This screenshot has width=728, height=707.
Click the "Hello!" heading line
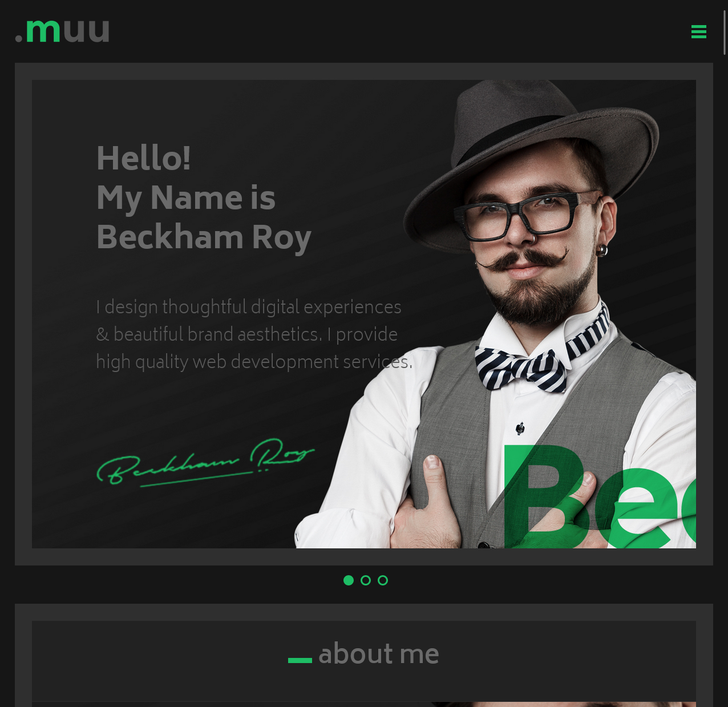143,158
